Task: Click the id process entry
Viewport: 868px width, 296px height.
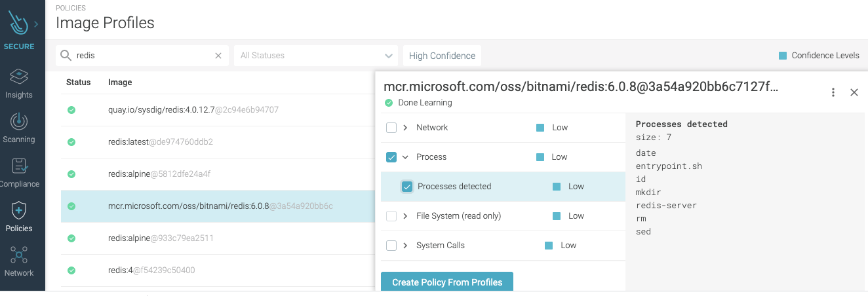Action: tap(641, 179)
